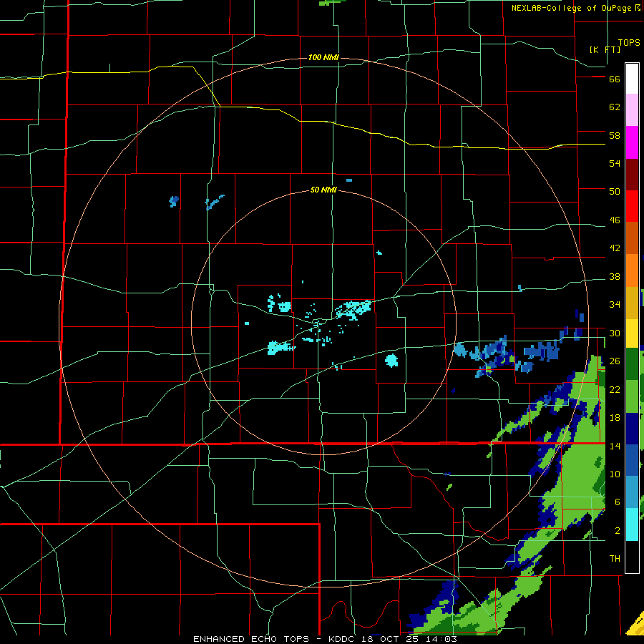Click the 10 legend value
Viewport: 644px width, 644px height.
pyautogui.click(x=615, y=474)
